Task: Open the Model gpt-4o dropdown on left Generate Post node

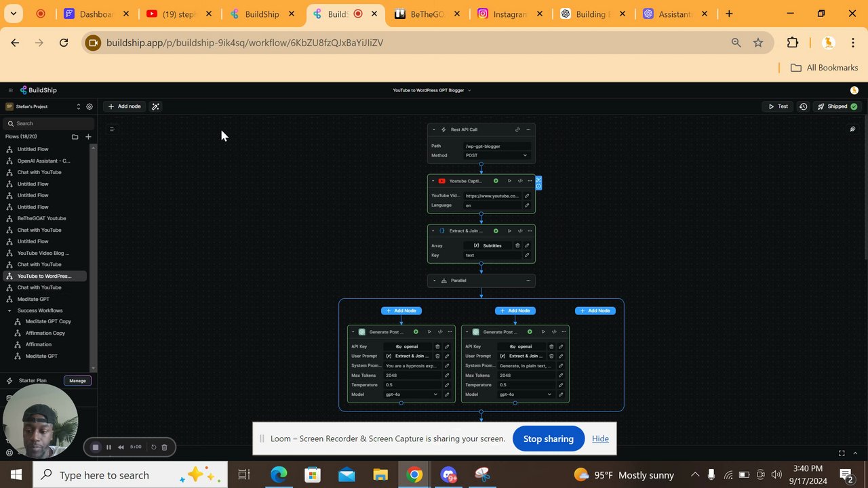Action: [x=414, y=394]
